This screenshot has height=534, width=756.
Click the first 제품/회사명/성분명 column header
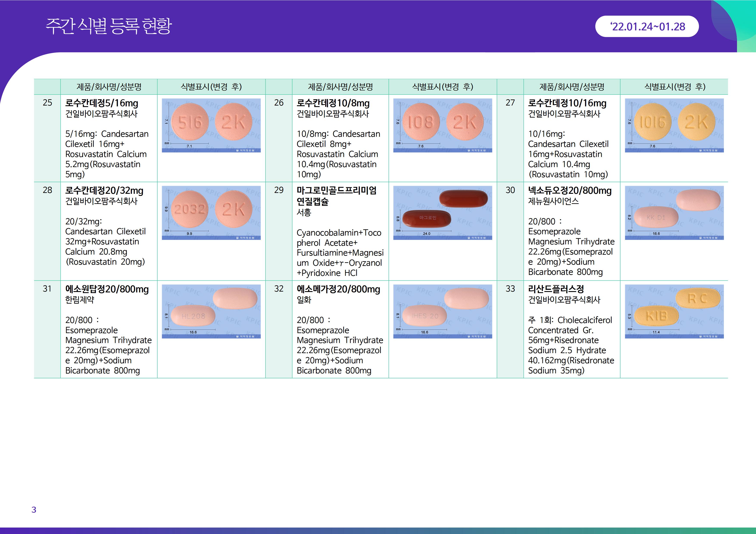click(109, 87)
